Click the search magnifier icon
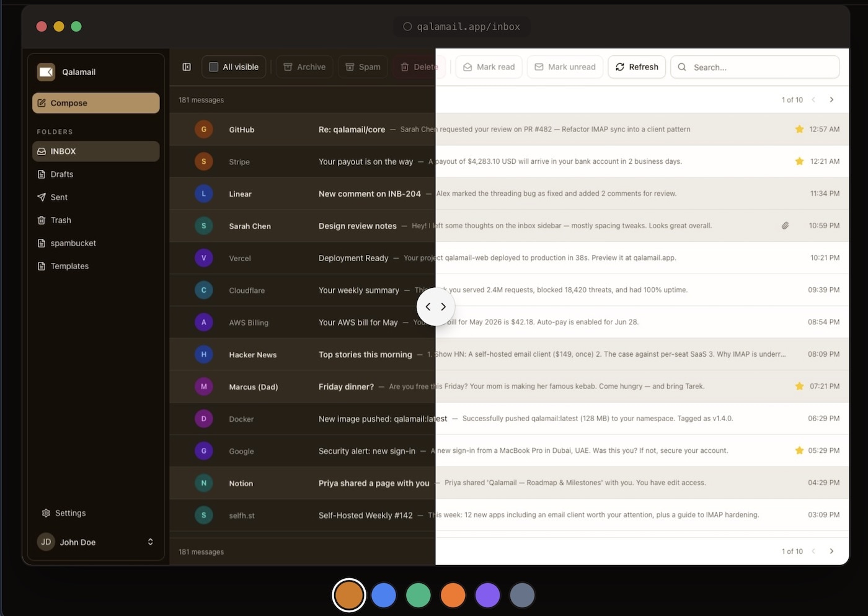 click(682, 67)
